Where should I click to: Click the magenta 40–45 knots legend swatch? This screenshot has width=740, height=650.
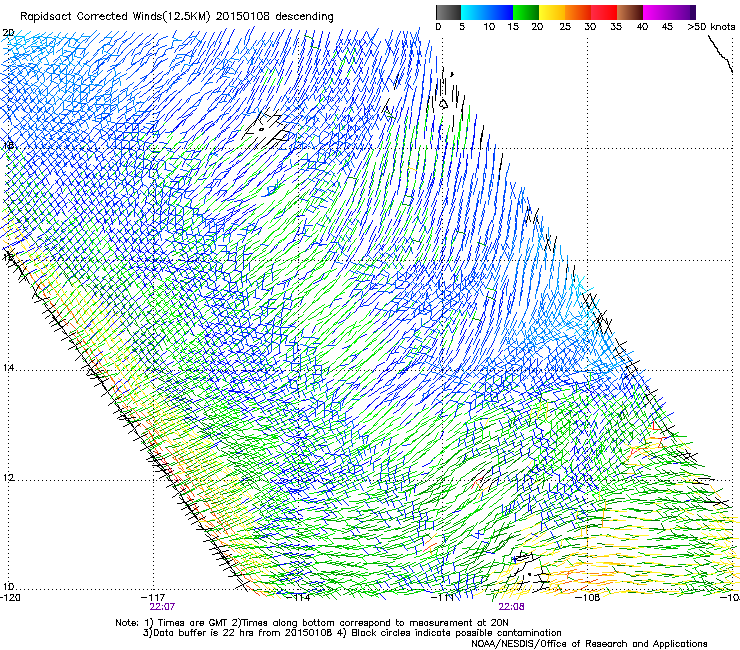656,12
